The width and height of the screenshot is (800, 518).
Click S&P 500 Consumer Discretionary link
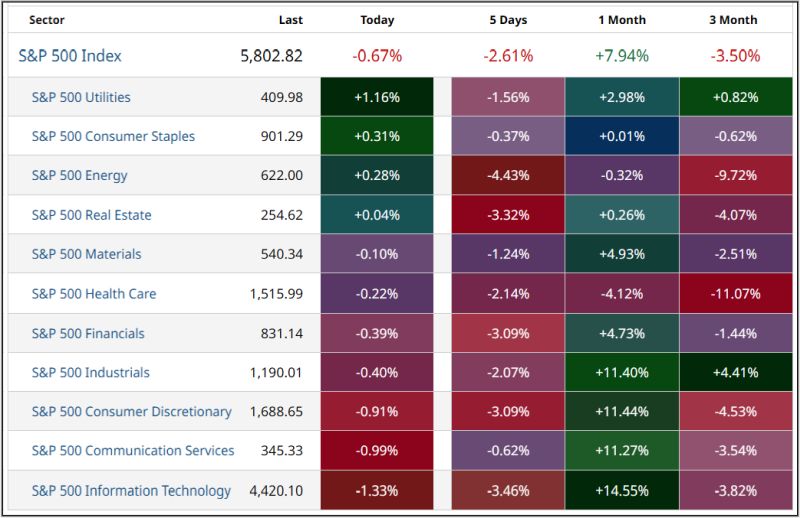[x=131, y=411]
